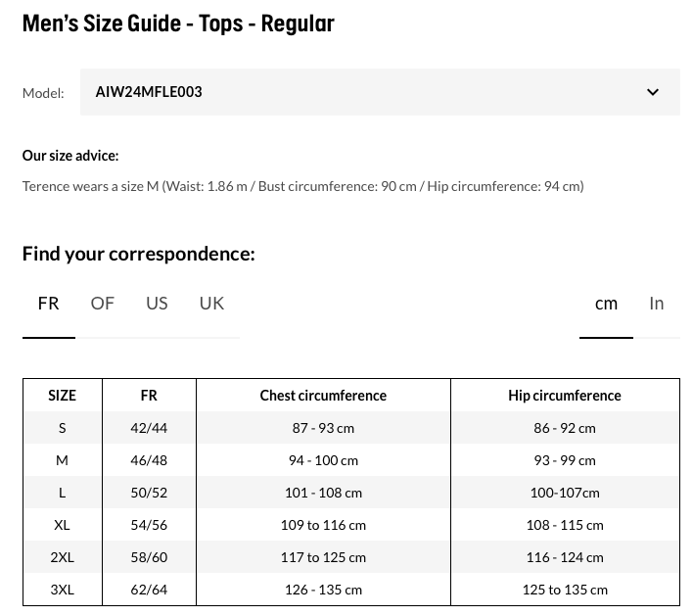The height and width of the screenshot is (616, 693).
Task: Select the size S row label
Action: pos(63,428)
